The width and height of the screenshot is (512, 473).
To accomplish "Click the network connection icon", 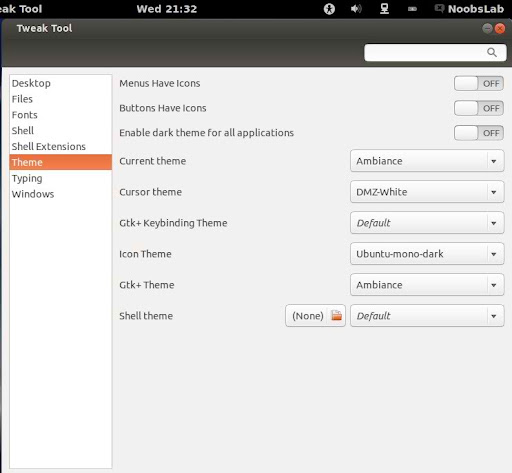I will pyautogui.click(x=384, y=9).
